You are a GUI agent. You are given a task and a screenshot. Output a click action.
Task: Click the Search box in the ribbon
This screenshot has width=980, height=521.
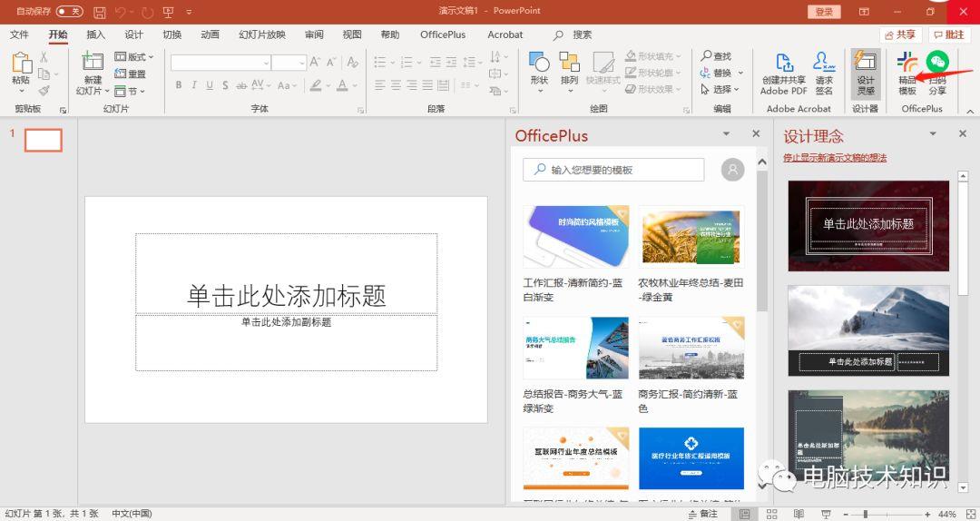pos(573,35)
